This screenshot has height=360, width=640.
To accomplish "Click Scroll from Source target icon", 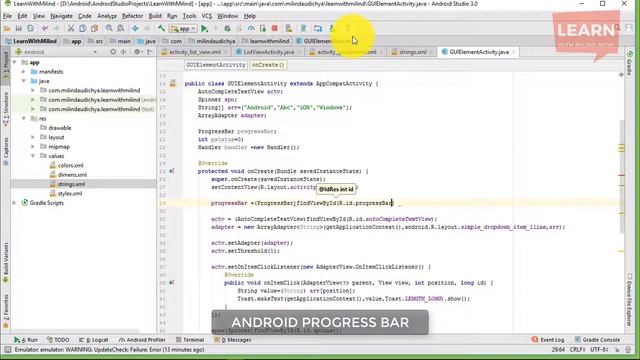I will click(113, 52).
